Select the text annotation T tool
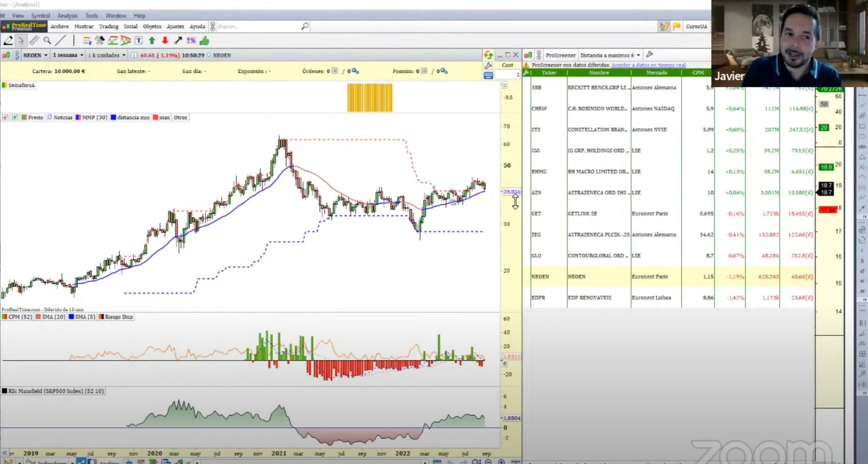868x464 pixels. point(138,41)
